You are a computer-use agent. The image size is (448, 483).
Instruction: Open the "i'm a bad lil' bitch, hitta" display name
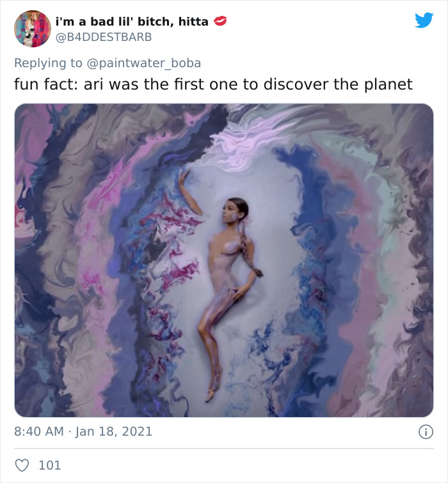click(132, 21)
